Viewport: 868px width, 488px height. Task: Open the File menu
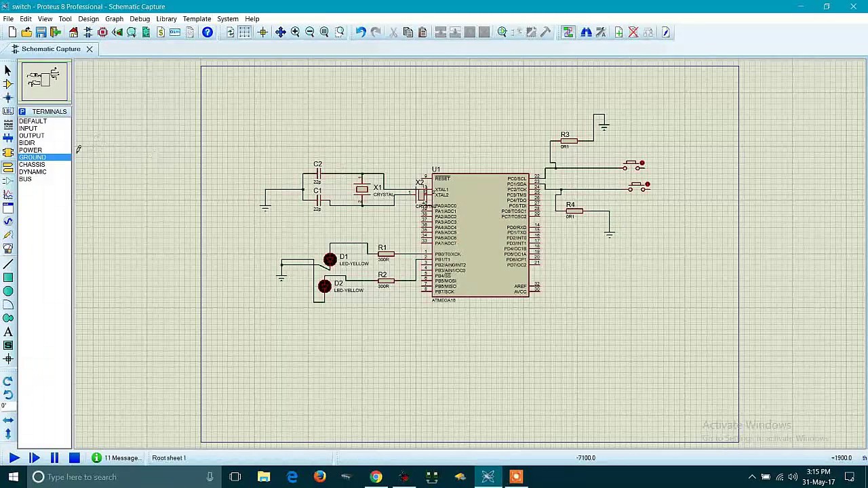click(x=8, y=19)
